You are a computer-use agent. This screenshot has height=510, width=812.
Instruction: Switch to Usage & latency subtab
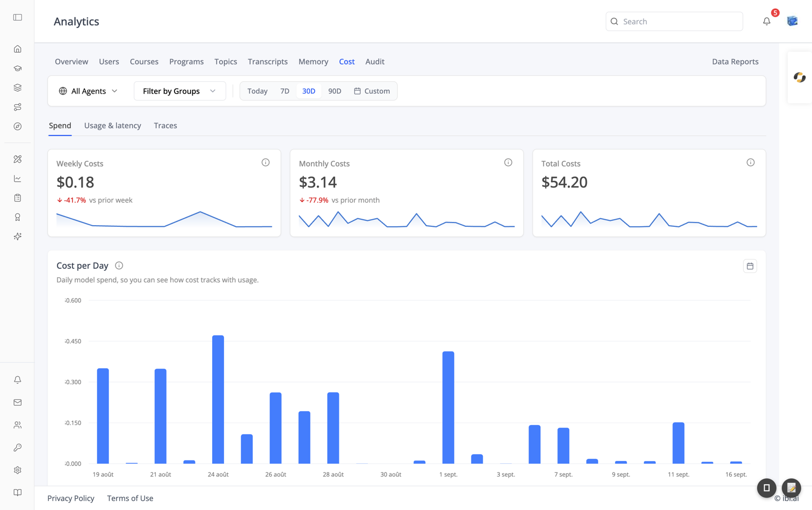point(113,126)
